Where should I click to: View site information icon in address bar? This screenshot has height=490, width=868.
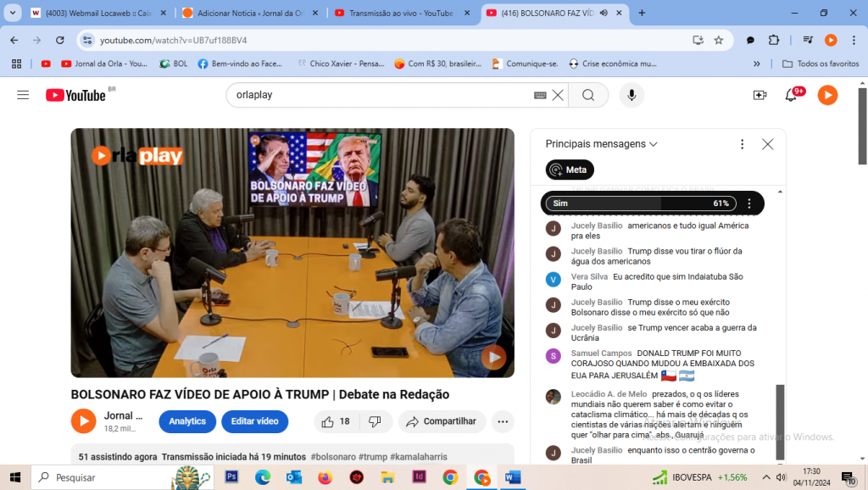click(x=87, y=41)
